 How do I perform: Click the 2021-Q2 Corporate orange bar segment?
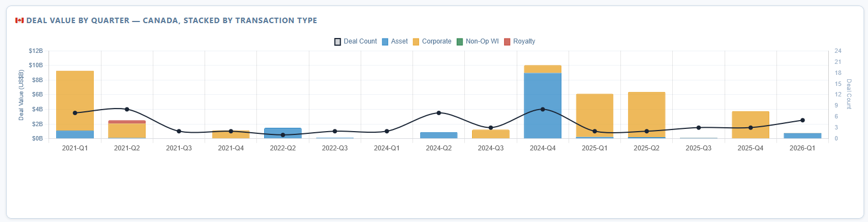pyautogui.click(x=127, y=131)
